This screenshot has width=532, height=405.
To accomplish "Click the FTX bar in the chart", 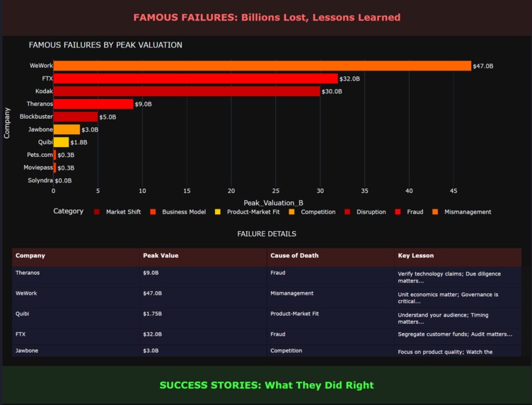I will [x=196, y=78].
